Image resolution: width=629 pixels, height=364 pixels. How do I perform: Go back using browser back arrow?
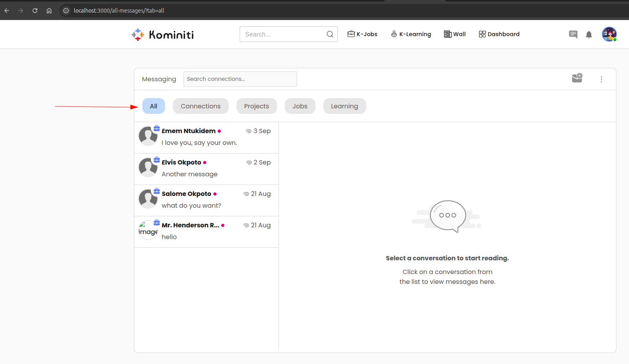[x=7, y=11]
